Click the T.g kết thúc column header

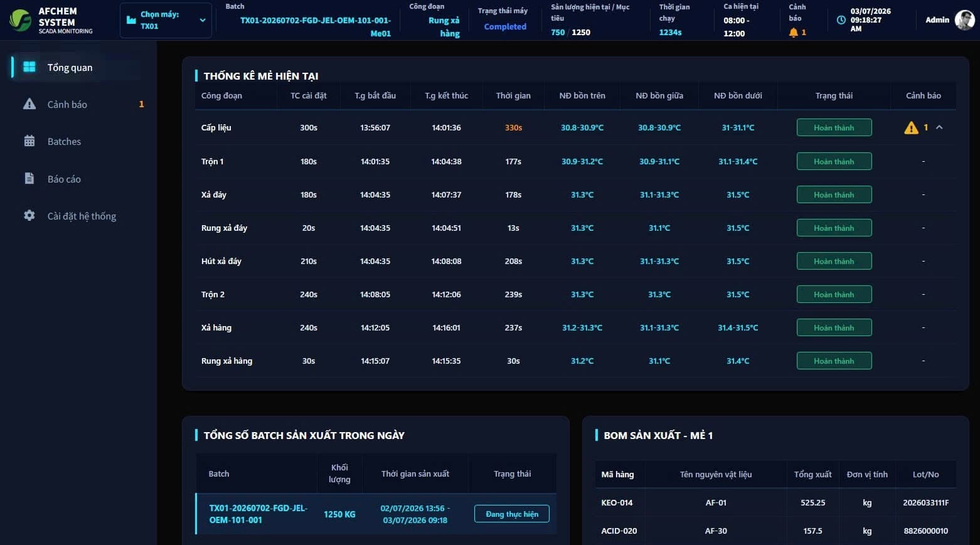pos(446,95)
